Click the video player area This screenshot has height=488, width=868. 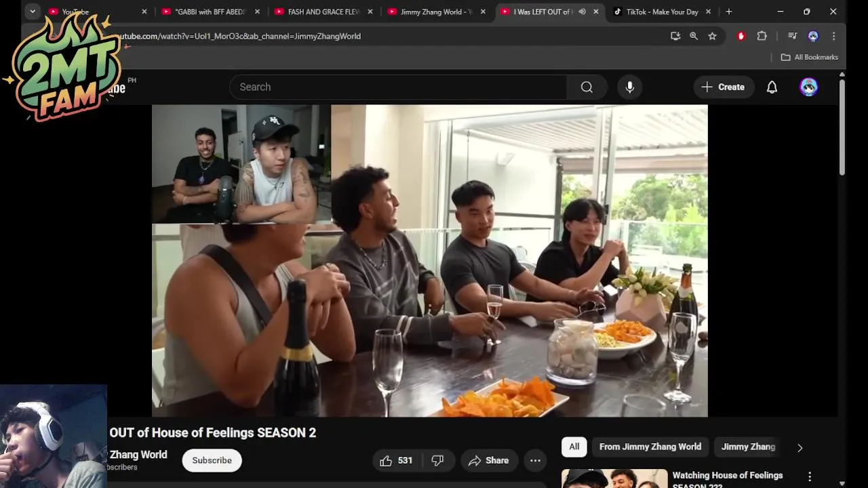tap(429, 261)
